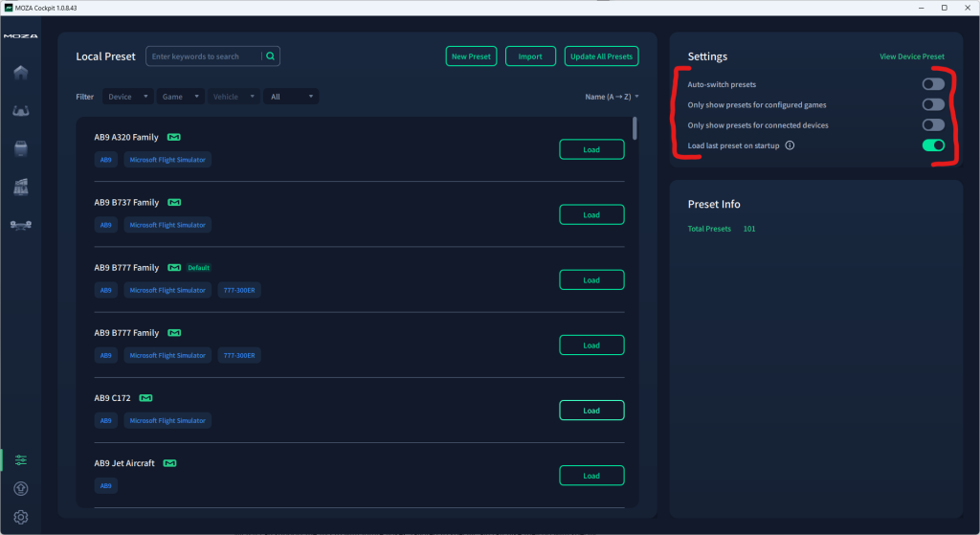Open the rudder pedals sidebar icon
Image resolution: width=980 pixels, height=535 pixels.
pos(21,225)
